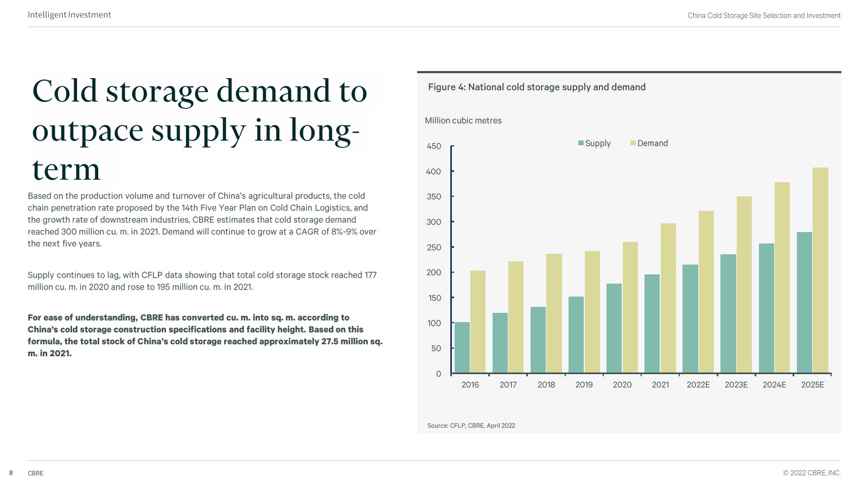Click the 2021 Demand bar

[x=668, y=298]
